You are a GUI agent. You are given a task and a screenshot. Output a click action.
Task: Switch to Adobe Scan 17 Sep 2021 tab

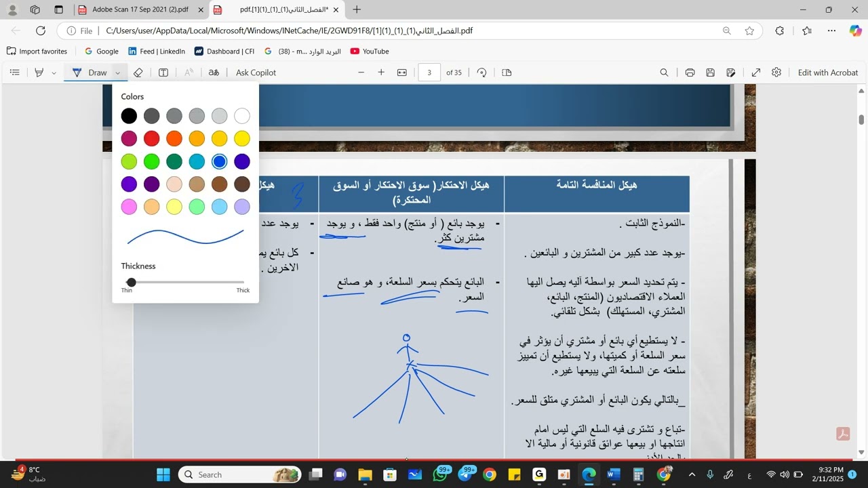pyautogui.click(x=141, y=9)
